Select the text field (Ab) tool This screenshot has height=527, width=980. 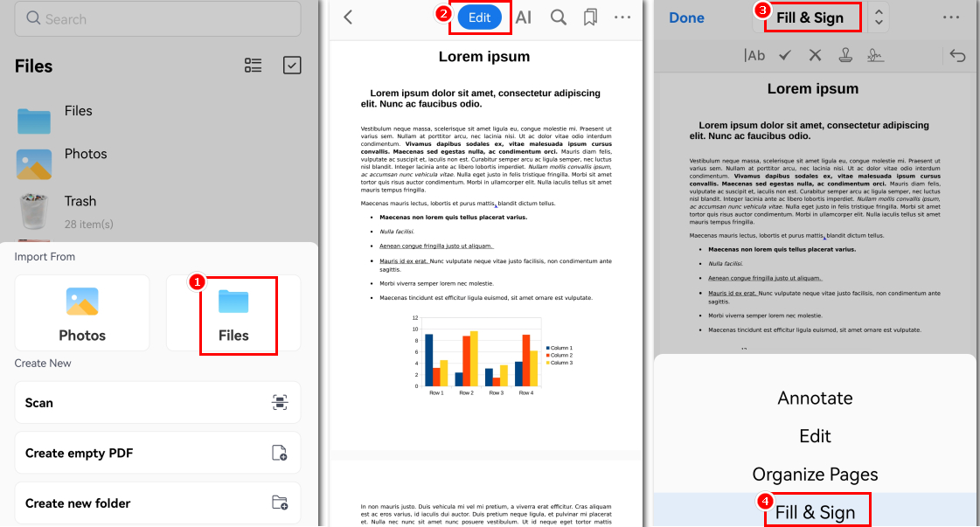[x=754, y=55]
